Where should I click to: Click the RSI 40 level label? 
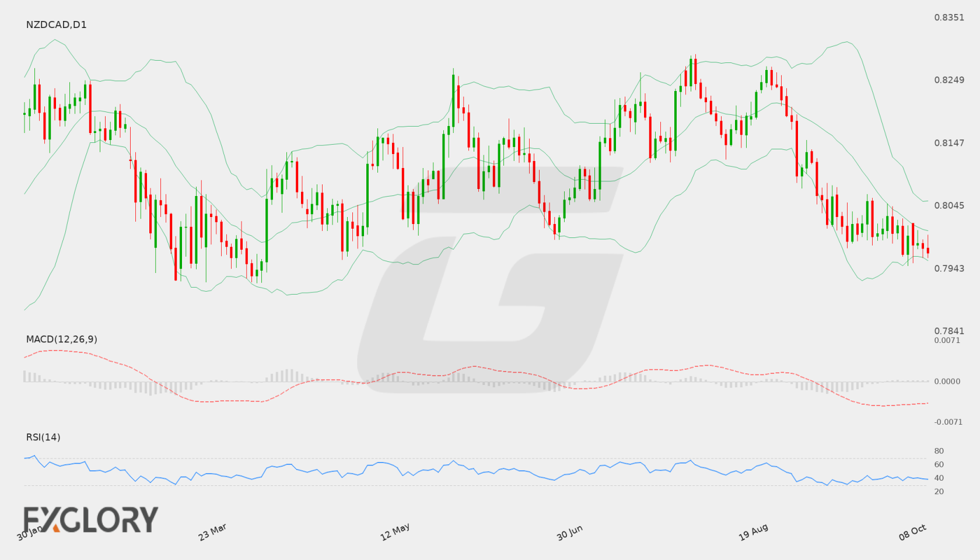click(x=939, y=478)
